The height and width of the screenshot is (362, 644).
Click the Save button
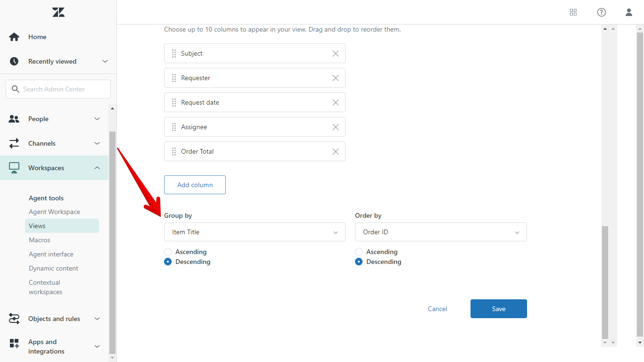click(x=499, y=309)
